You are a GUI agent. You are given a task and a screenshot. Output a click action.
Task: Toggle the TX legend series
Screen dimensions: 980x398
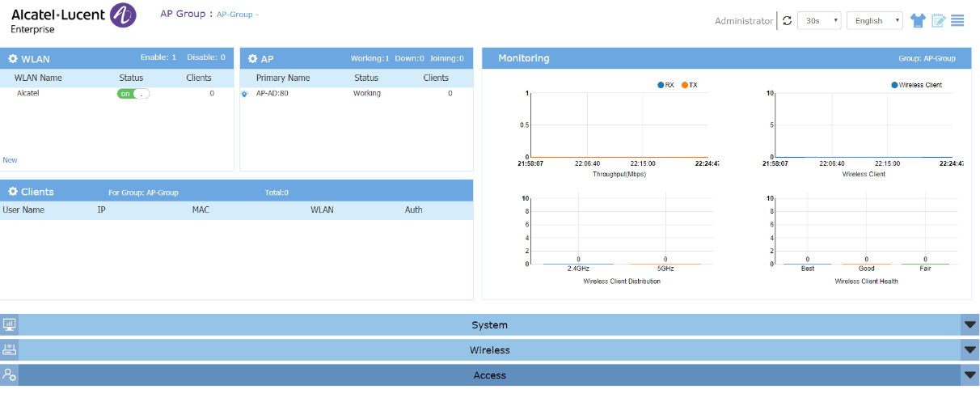[x=689, y=85]
